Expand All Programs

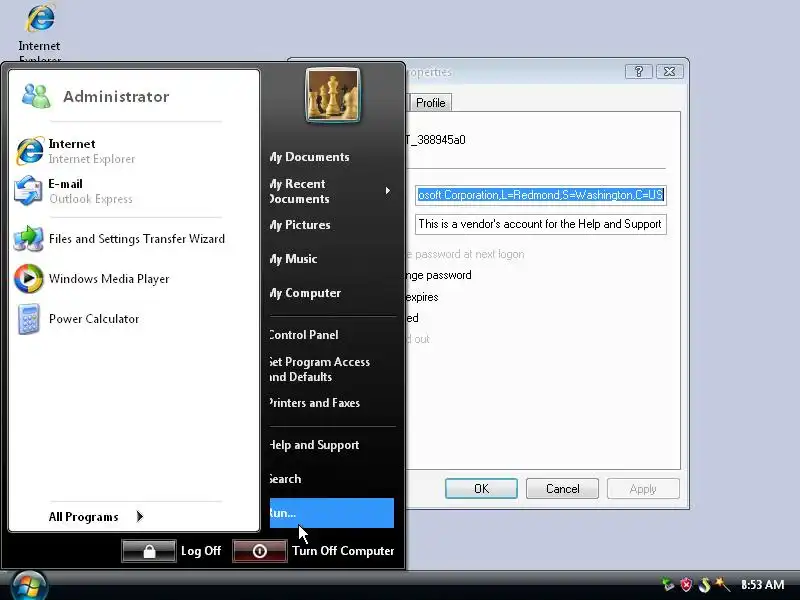[x=96, y=517]
